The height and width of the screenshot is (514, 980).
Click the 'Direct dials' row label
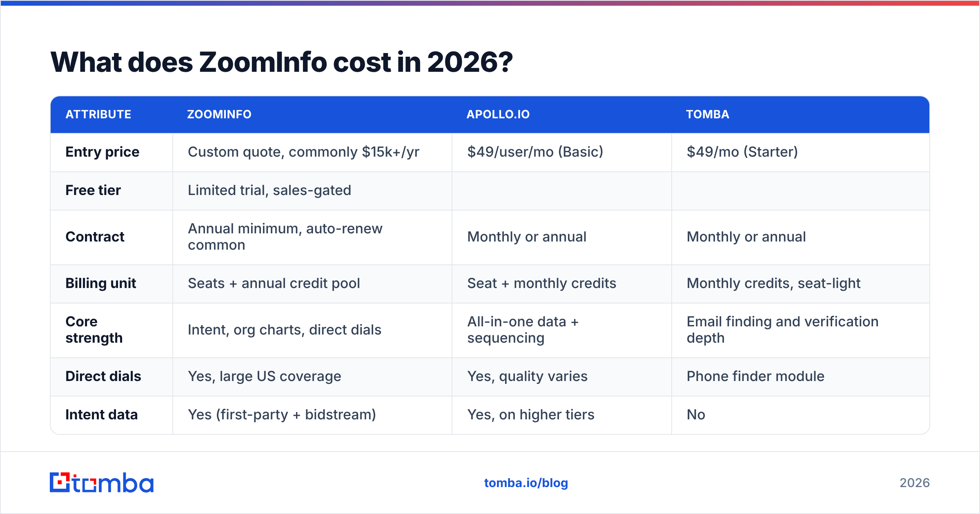click(103, 376)
